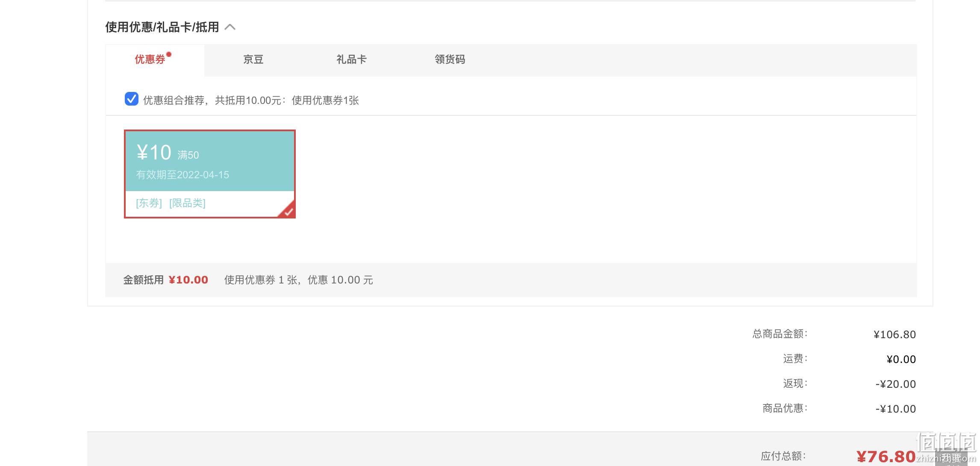The height and width of the screenshot is (466, 980).
Task: Open the 礼品卡 tab
Action: [x=351, y=60]
